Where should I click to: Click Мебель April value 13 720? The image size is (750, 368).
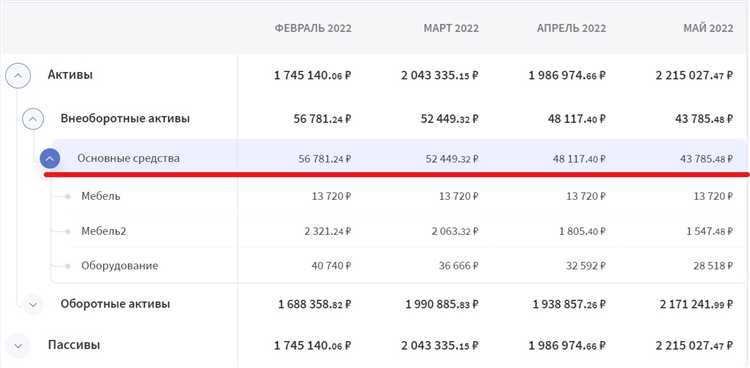coord(586,196)
